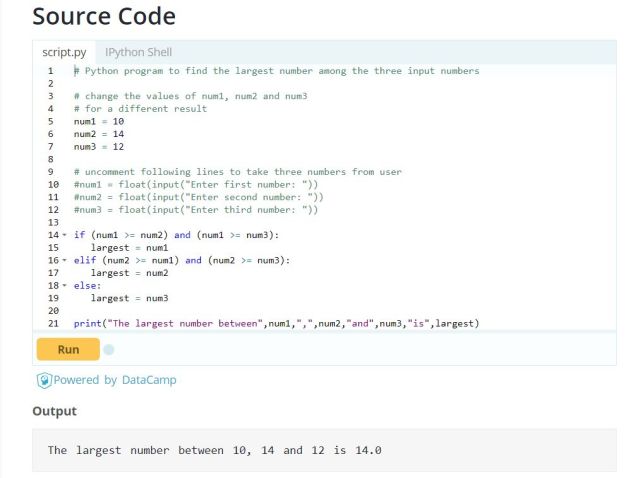
Task: Open the Powered by DataCamp link
Action: (114, 380)
